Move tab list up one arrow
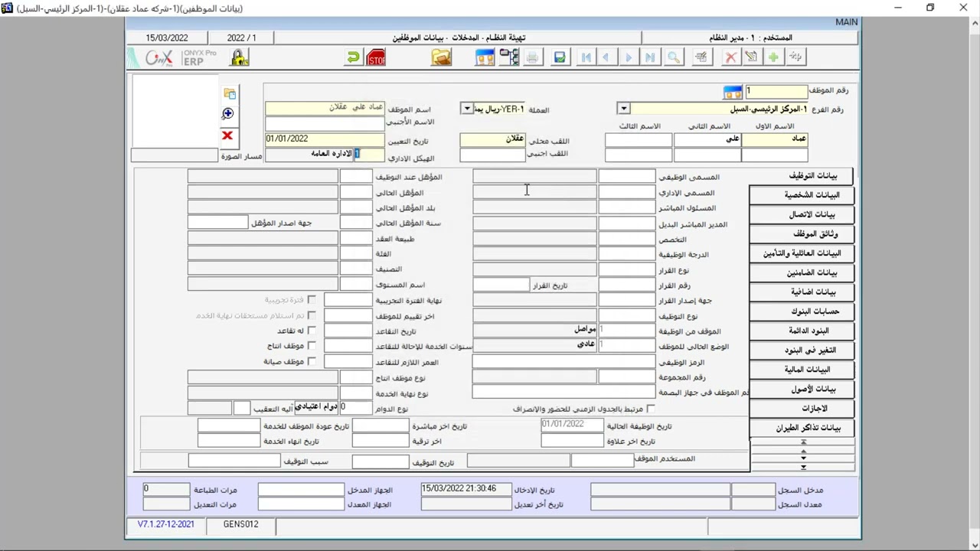980x551 pixels. (803, 452)
